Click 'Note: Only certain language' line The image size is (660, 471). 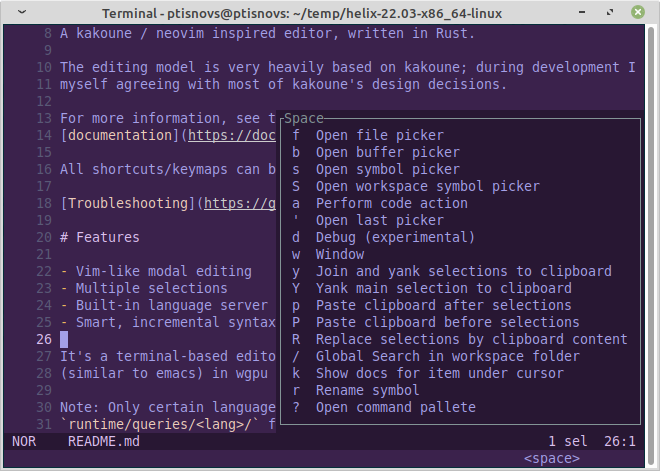(168, 407)
